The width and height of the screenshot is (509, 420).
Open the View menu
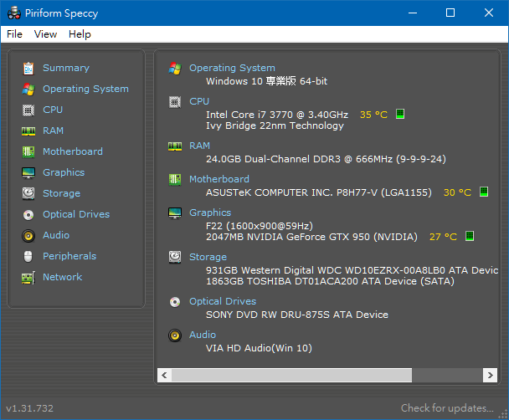(x=45, y=34)
